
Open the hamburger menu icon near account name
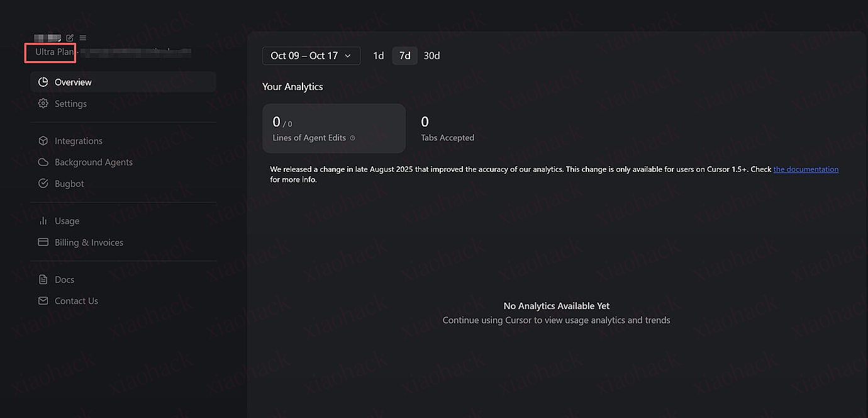click(x=82, y=38)
